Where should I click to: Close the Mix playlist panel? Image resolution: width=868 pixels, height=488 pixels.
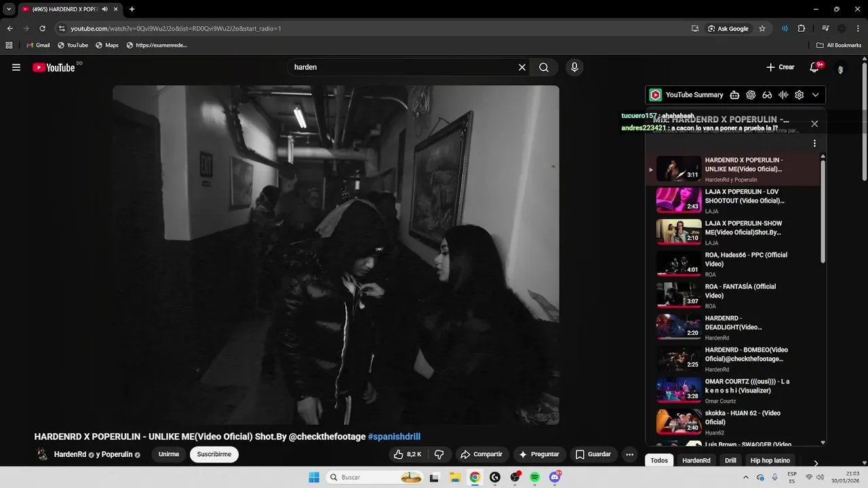[814, 124]
